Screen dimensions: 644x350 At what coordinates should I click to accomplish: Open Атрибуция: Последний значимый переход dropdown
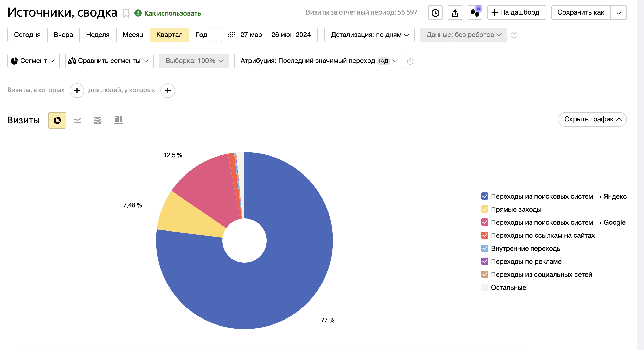point(319,61)
